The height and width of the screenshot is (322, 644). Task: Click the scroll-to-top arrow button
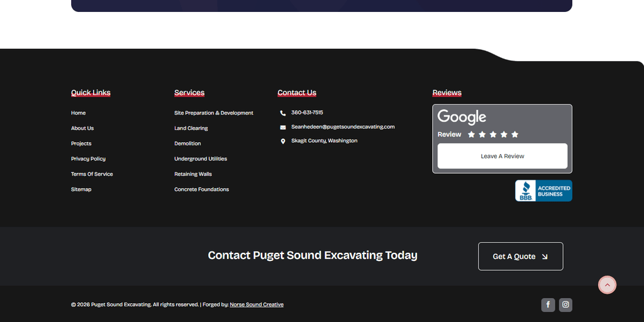[x=607, y=285]
